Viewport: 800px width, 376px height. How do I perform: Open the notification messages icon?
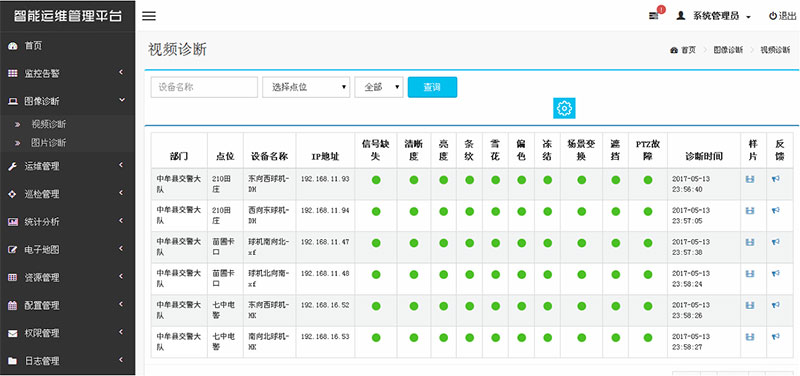pos(653,16)
